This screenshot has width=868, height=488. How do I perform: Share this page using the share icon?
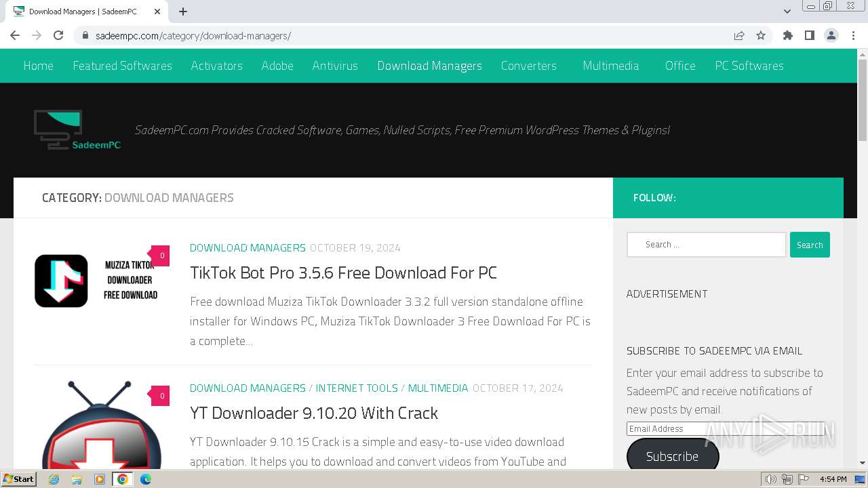tap(739, 35)
